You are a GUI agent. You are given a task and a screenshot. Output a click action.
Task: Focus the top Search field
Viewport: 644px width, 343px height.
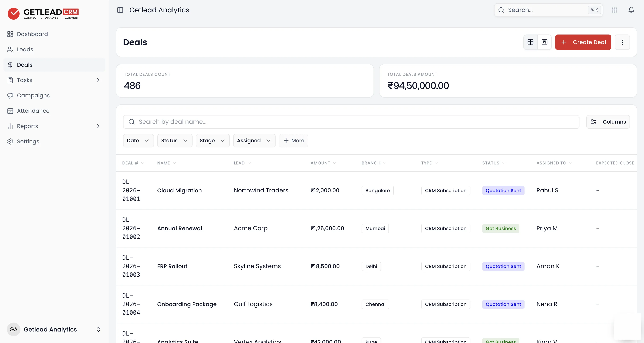548,10
